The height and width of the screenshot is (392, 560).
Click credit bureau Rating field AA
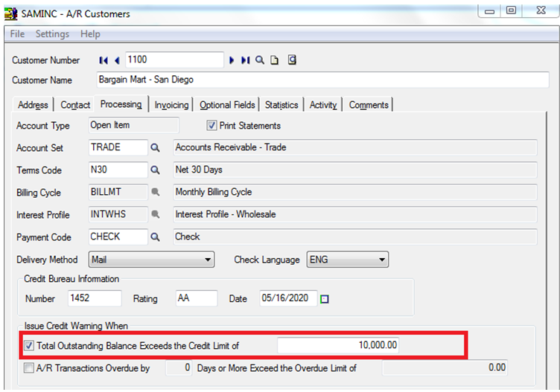click(x=197, y=298)
